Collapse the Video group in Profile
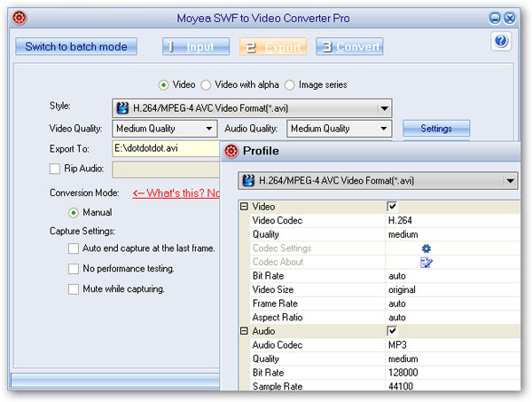Viewport: 532px width, 402px height. 244,207
